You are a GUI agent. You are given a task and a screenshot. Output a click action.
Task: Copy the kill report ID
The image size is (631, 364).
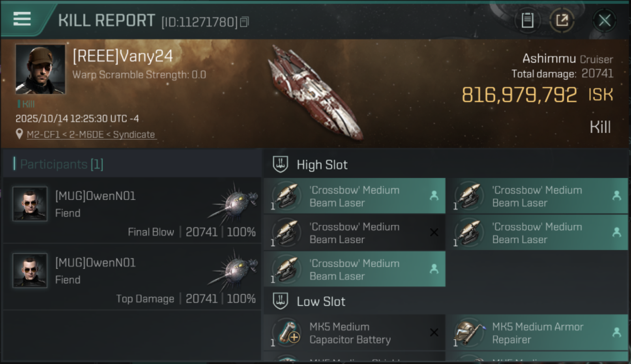245,22
